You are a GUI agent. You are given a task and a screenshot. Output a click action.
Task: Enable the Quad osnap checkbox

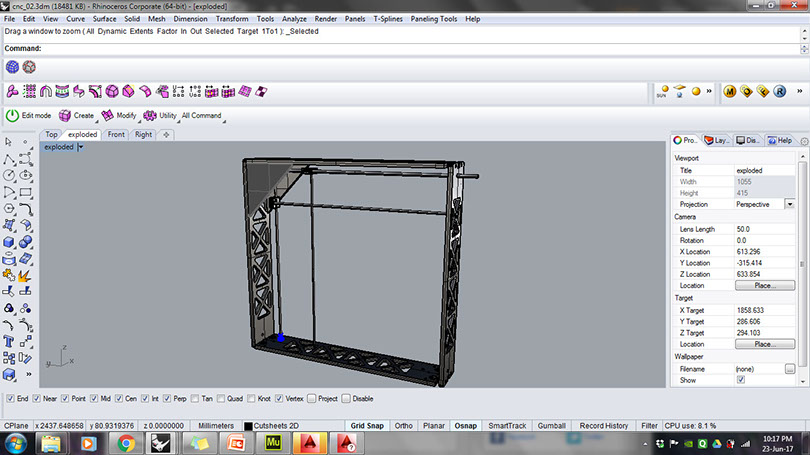pos(221,399)
